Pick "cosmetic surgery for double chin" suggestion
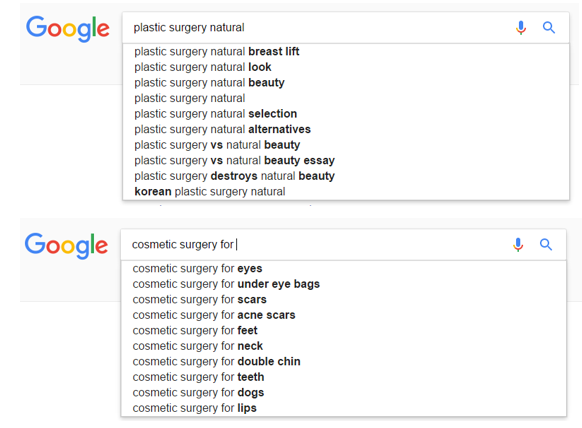The height and width of the screenshot is (428, 582). pos(343,362)
